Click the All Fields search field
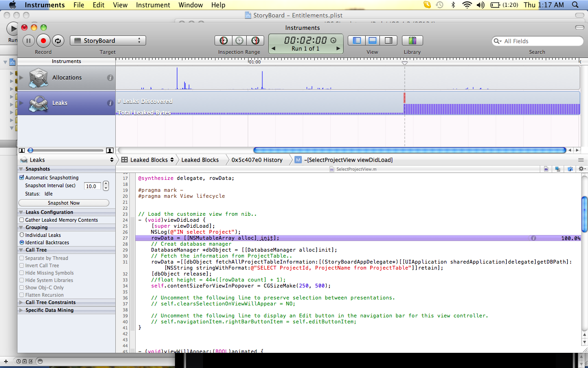Image resolution: width=588 pixels, height=368 pixels. pyautogui.click(x=537, y=41)
